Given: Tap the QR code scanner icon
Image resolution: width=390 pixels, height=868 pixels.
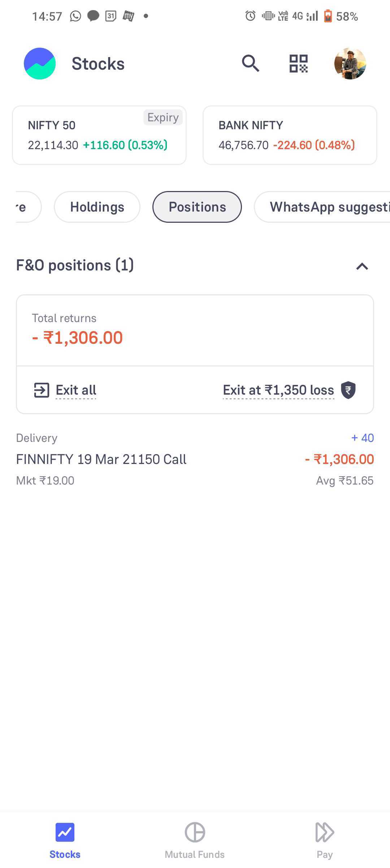Looking at the screenshot, I should click(299, 64).
